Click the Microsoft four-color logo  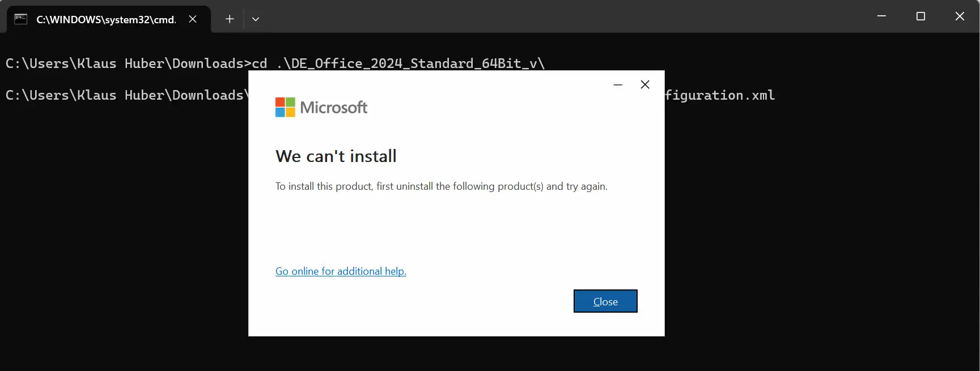(x=285, y=107)
